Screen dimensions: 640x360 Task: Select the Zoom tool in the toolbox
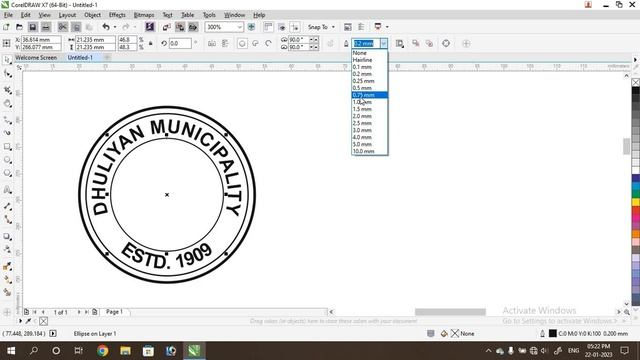[x=7, y=104]
